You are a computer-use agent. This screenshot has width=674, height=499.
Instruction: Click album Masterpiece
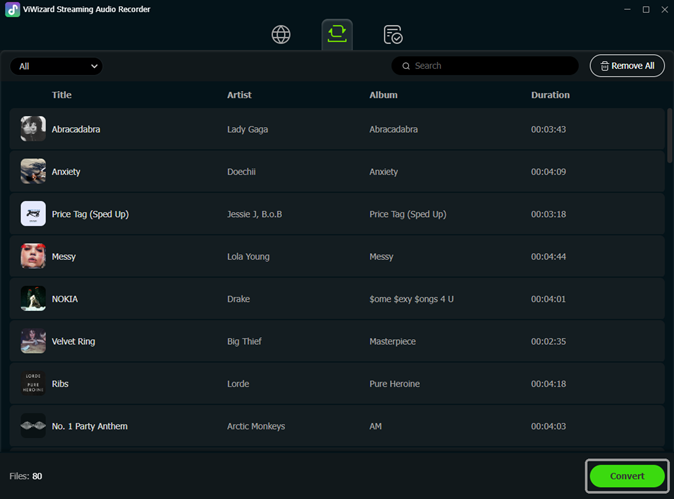coord(392,341)
